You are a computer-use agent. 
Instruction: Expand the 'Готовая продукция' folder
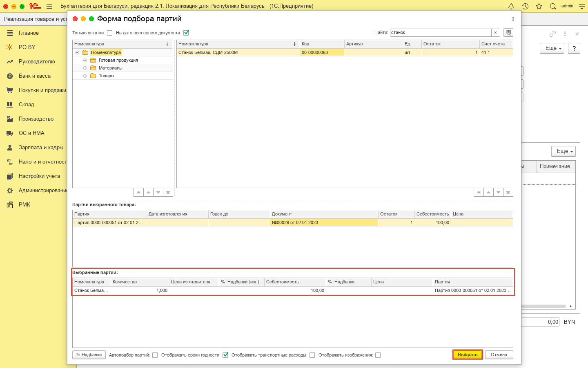[85, 61]
